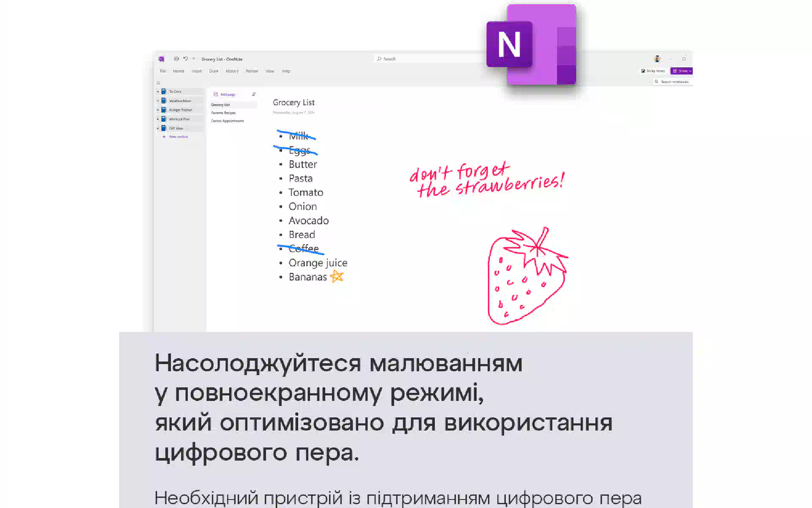Click the OneNote app icon in title bar
The height and width of the screenshot is (508, 812).
161,59
